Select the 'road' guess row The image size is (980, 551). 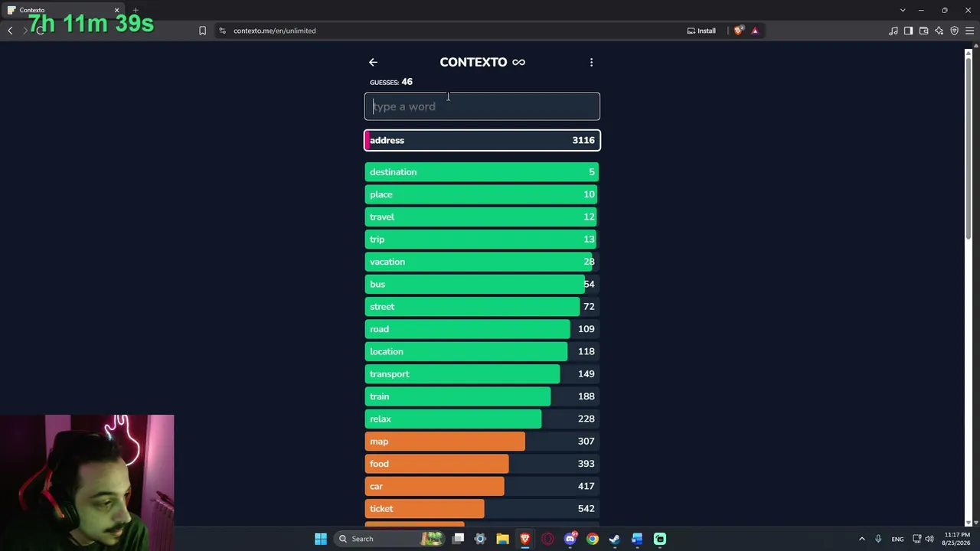(482, 329)
